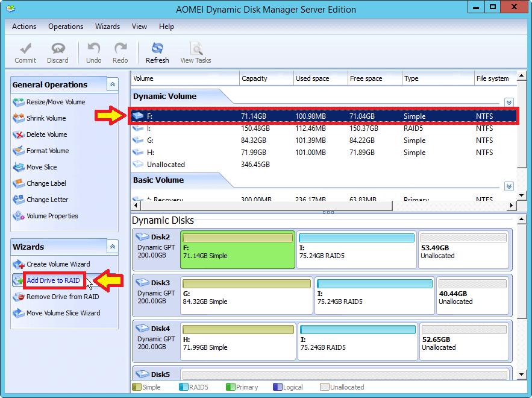Select 52.65GB unallocated space on Disk4
The image size is (532, 398).
(464, 341)
